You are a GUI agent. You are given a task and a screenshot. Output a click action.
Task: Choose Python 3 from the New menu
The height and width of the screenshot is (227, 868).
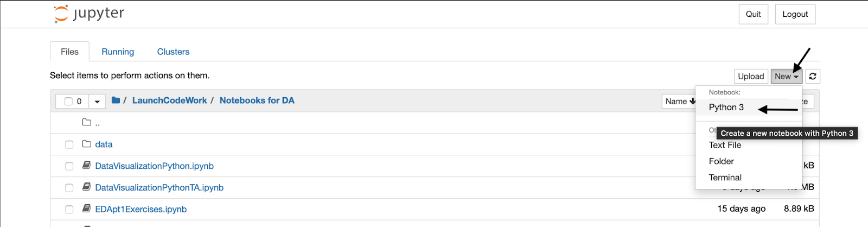click(726, 108)
